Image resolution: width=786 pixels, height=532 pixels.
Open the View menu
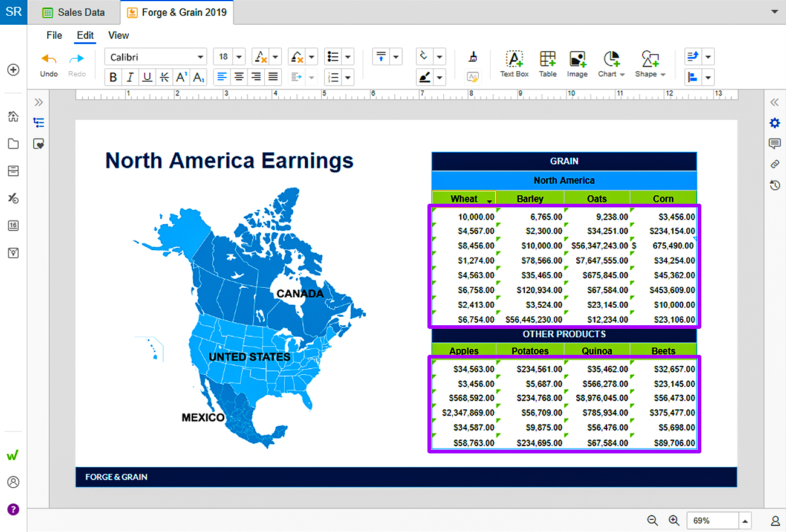tap(119, 35)
